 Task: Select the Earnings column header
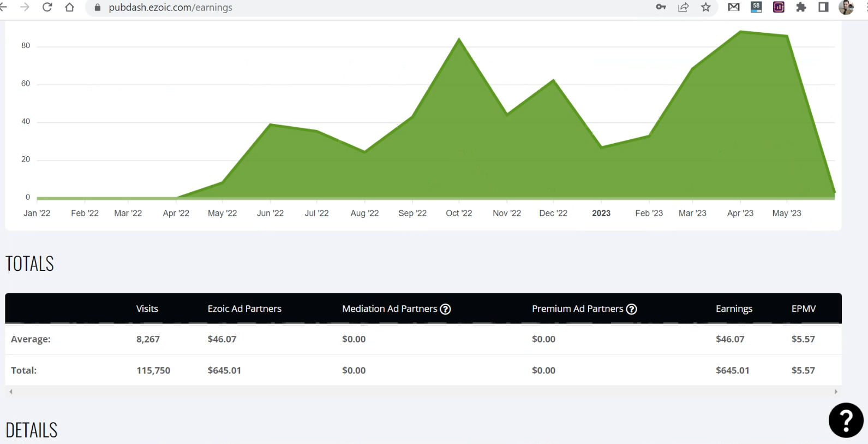click(734, 309)
